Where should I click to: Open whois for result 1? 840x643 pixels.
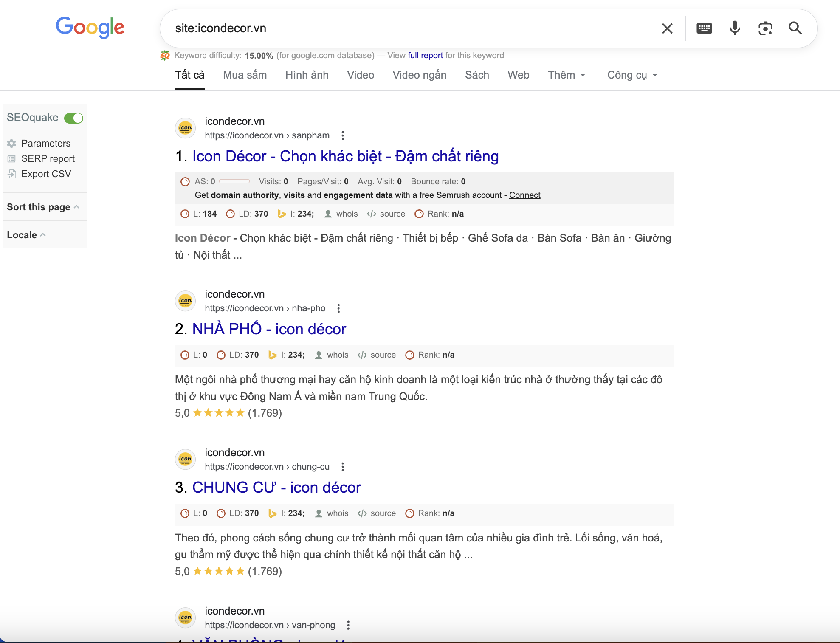(341, 214)
